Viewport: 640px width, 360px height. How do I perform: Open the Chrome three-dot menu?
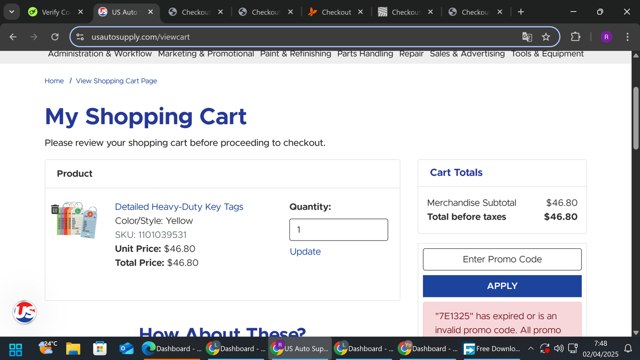[627, 37]
